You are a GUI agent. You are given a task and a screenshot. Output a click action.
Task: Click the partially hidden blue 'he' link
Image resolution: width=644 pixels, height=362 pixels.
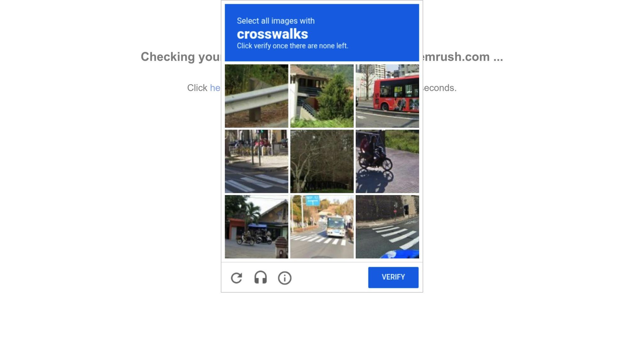(215, 88)
